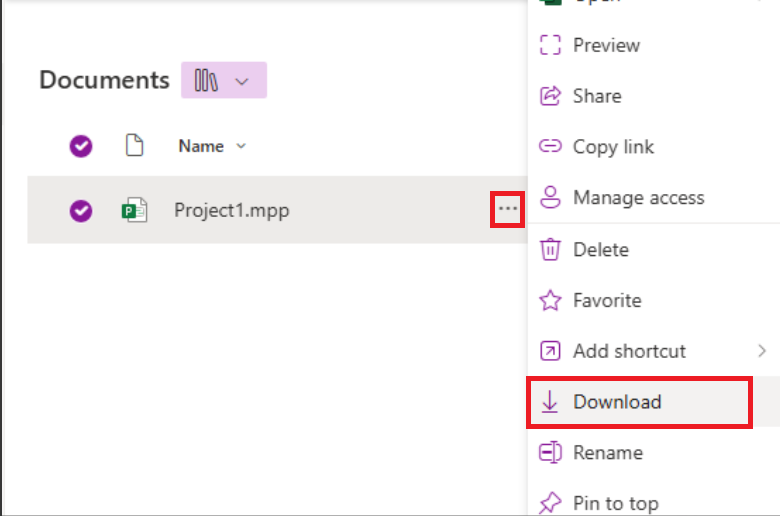Click the Favorite star icon
This screenshot has width=780, height=516.
(550, 300)
